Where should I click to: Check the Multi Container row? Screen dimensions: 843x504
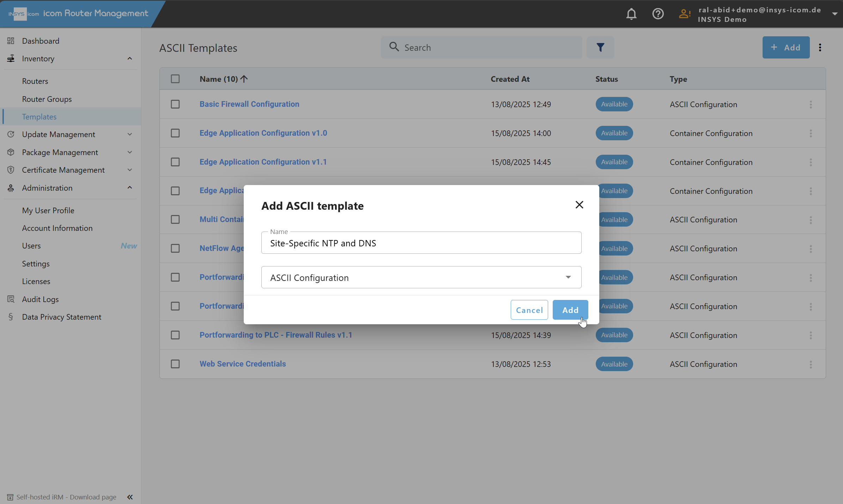pos(175,220)
